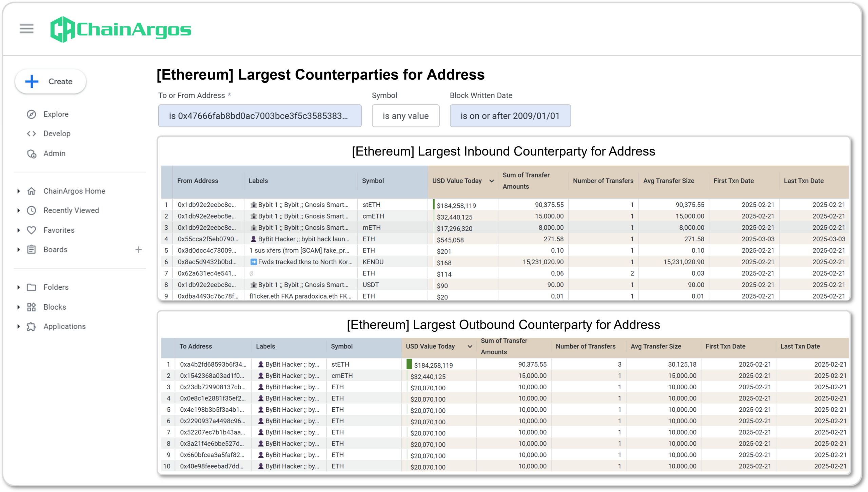Click the Blocks grid icon
Viewport: 868px width, 492px height.
click(32, 307)
